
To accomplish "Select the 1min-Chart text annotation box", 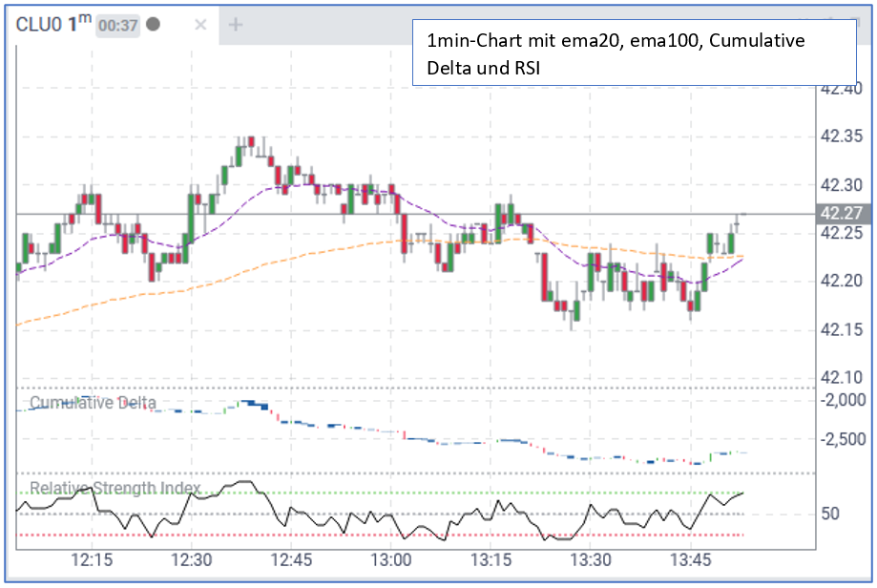I will pos(633,53).
